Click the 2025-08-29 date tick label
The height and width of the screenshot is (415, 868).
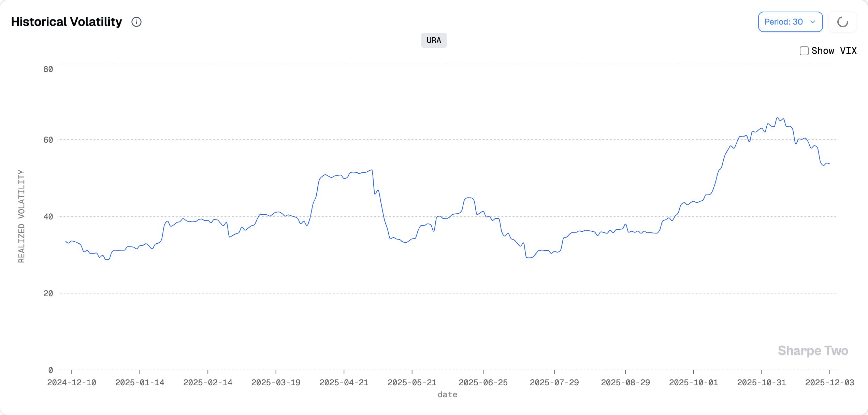[625, 383]
